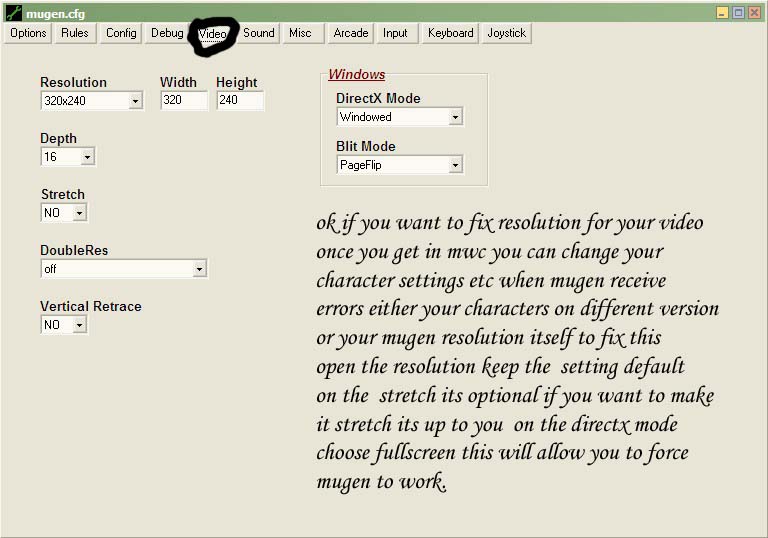Maximize the mugen.cfg window
768x538 pixels.
point(738,12)
